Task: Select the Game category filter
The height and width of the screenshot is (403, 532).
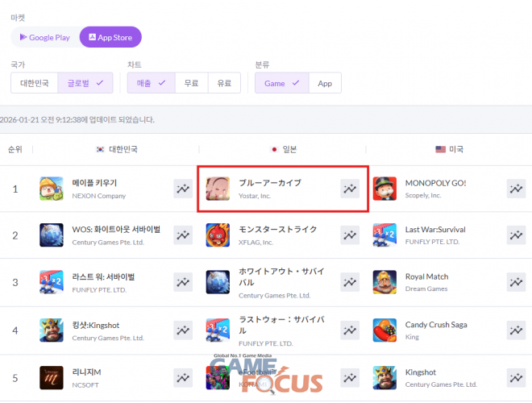Action: point(281,83)
